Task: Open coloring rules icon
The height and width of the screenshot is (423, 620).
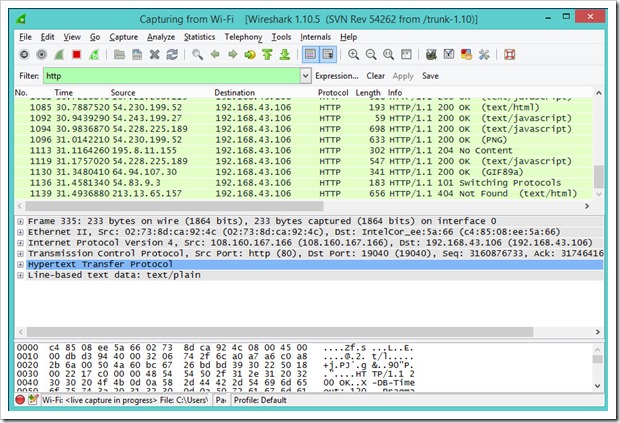Action: pos(466,55)
